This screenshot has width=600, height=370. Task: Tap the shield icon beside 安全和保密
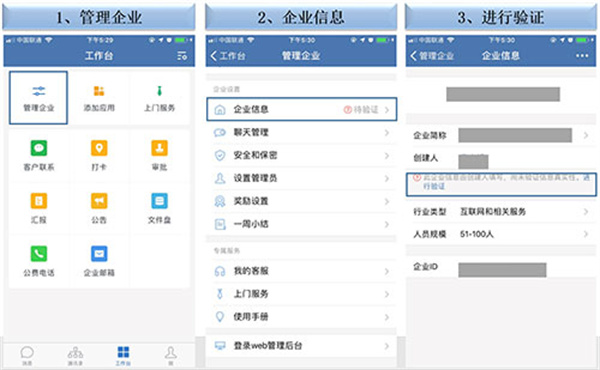pyautogui.click(x=220, y=155)
